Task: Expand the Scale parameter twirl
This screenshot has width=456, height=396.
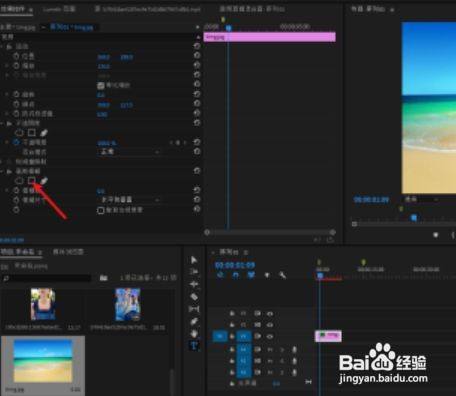Action: (7, 66)
